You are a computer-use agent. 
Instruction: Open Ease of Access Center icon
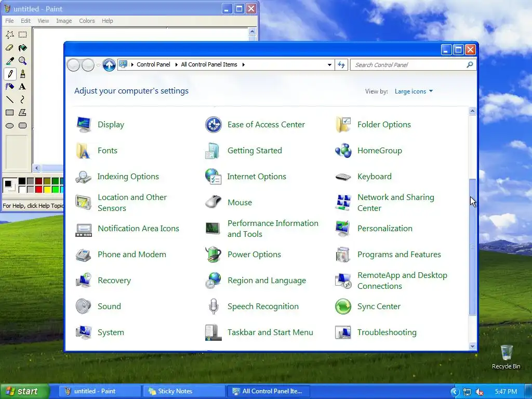click(x=214, y=125)
